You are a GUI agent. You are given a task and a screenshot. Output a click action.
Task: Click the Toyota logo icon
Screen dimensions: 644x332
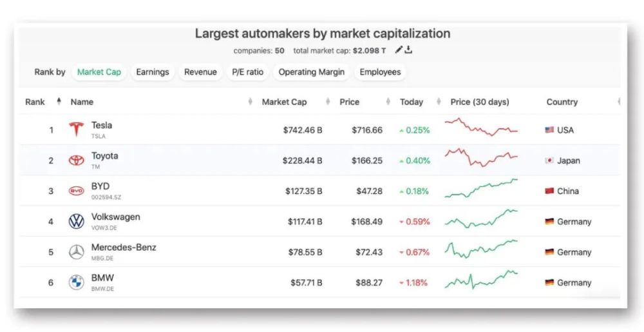(x=77, y=161)
